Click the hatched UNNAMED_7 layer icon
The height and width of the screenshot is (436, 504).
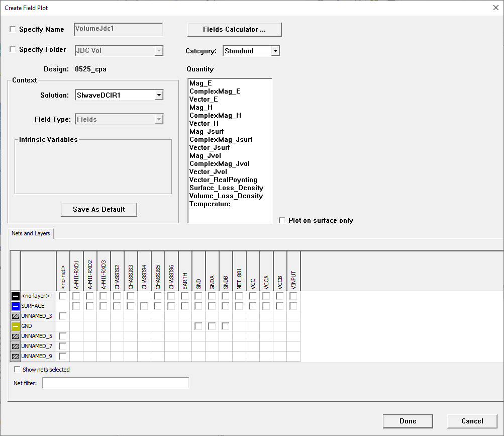click(x=15, y=346)
